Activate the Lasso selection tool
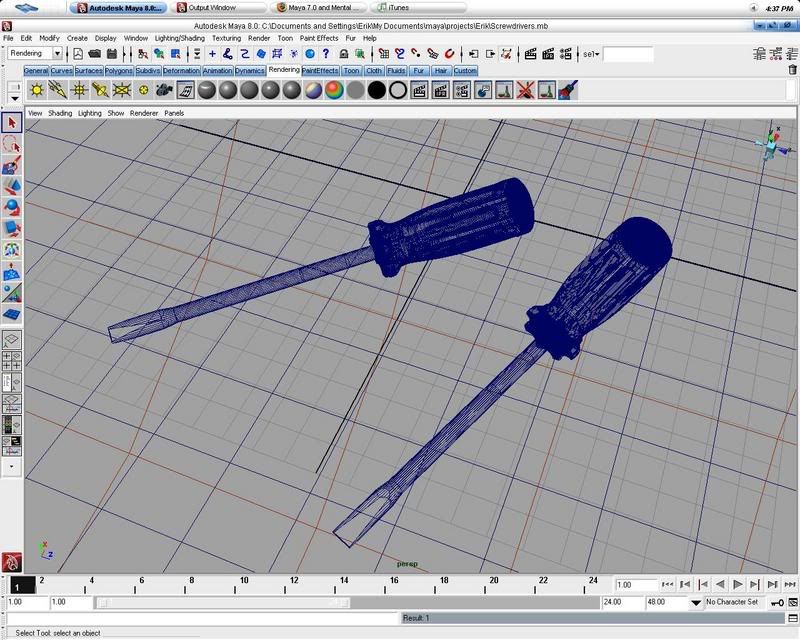This screenshot has height=640, width=800. point(12,144)
